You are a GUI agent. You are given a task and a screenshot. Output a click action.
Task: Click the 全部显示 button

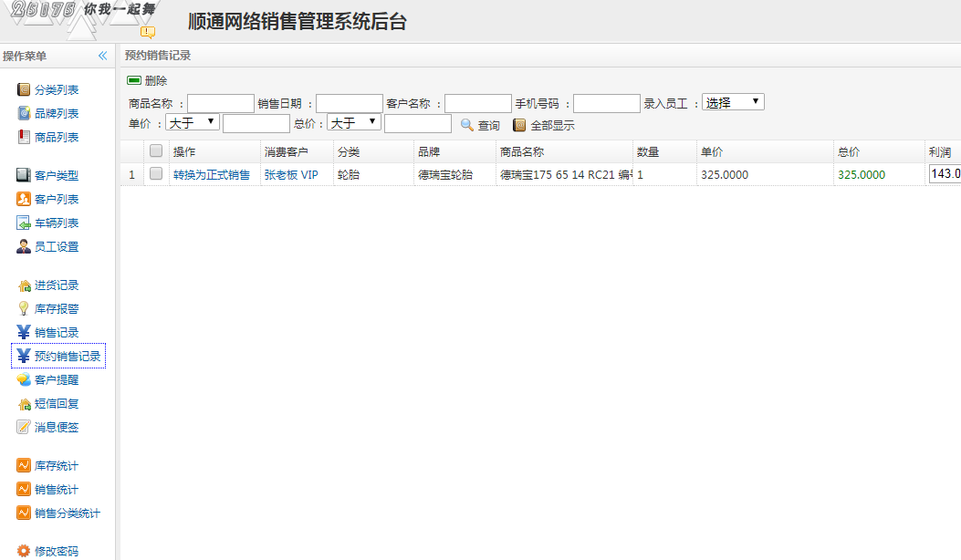click(x=544, y=125)
